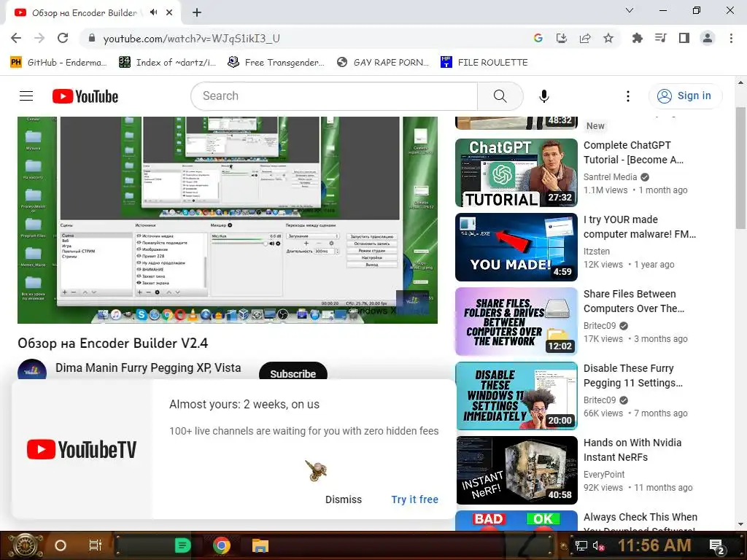Image resolution: width=747 pixels, height=560 pixels.
Task: Open the notification center icon
Action: tap(717, 547)
